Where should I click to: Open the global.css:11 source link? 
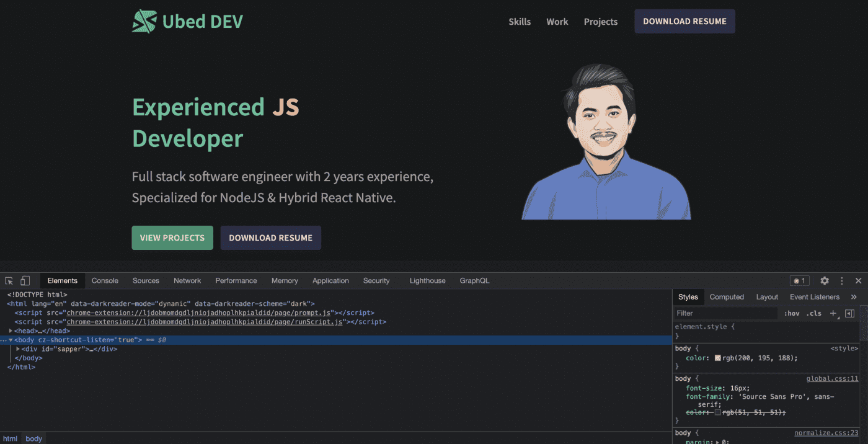[x=832, y=378]
